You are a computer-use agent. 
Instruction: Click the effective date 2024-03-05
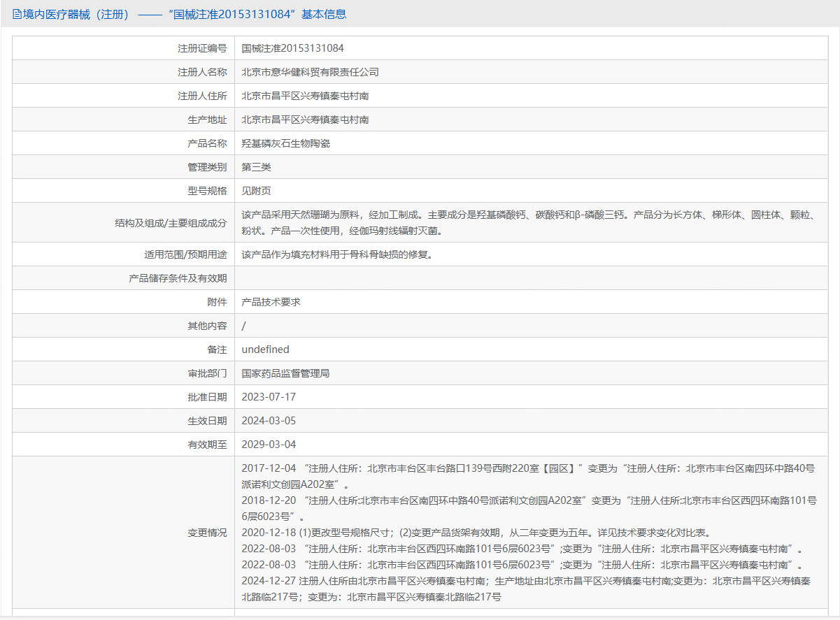pos(269,421)
